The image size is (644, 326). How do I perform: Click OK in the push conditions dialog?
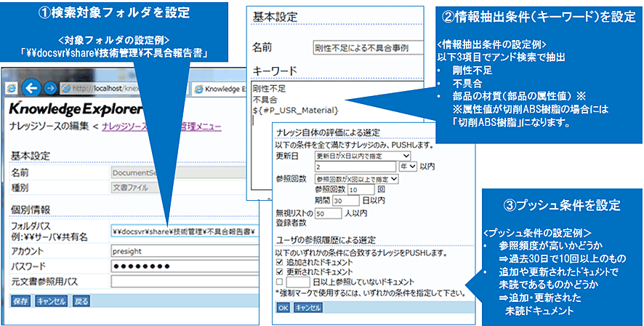click(x=283, y=307)
